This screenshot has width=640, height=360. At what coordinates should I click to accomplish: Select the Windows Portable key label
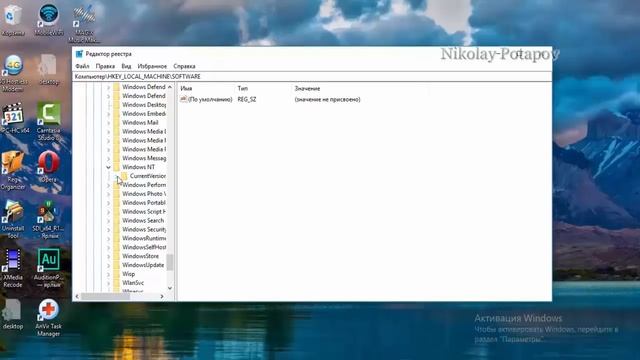point(144,202)
